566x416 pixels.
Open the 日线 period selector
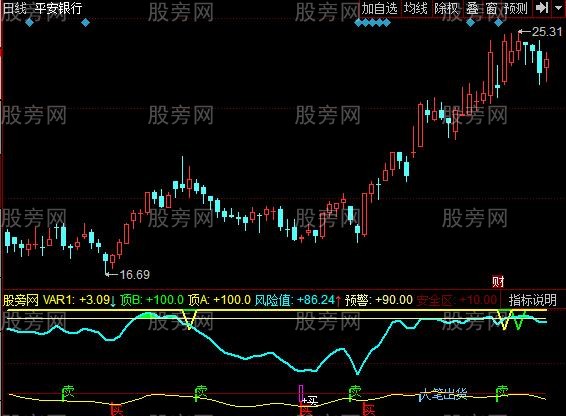pyautogui.click(x=14, y=8)
